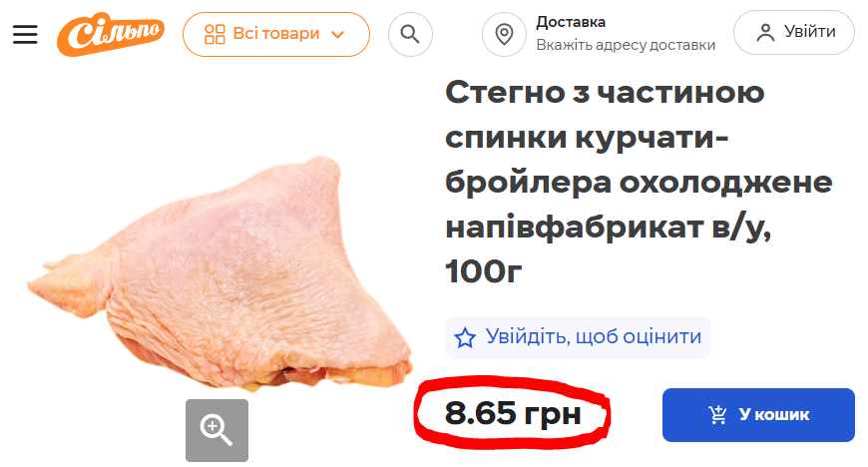
Task: Click Вкажіть адресу доставки text
Action: pos(626,45)
